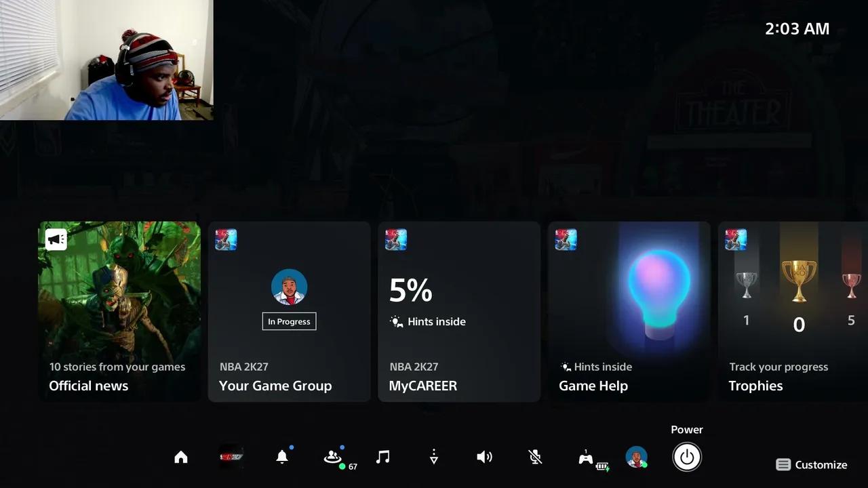This screenshot has width=868, height=488.
Task: Open Game Base friends icon showing 67
Action: (332, 457)
